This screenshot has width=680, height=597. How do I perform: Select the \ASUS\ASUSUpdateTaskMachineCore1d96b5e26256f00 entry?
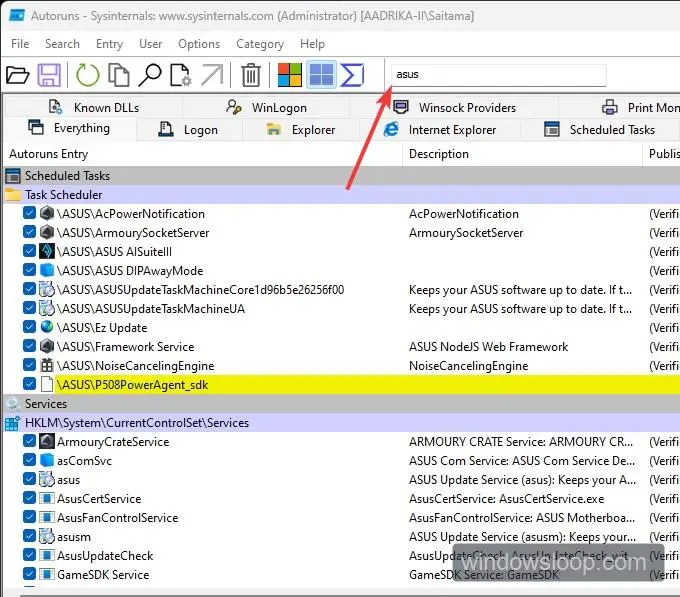[200, 290]
